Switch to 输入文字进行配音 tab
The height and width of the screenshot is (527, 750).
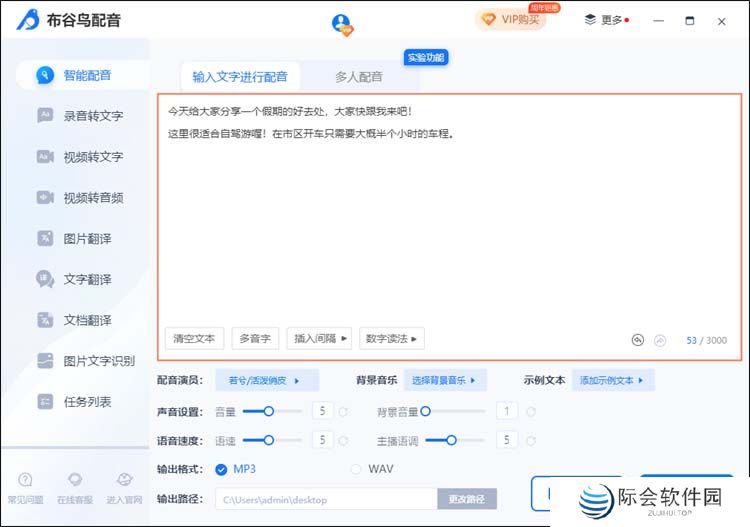tap(240, 77)
